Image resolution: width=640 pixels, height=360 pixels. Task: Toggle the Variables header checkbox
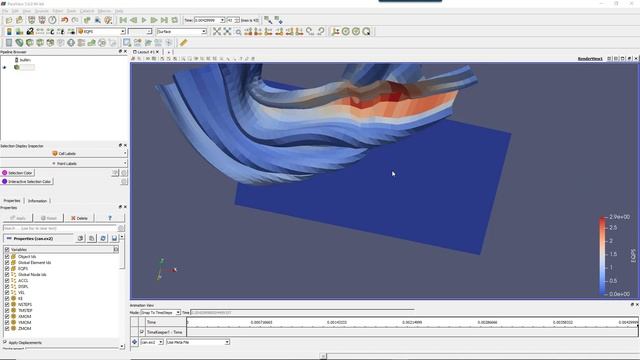7,249
